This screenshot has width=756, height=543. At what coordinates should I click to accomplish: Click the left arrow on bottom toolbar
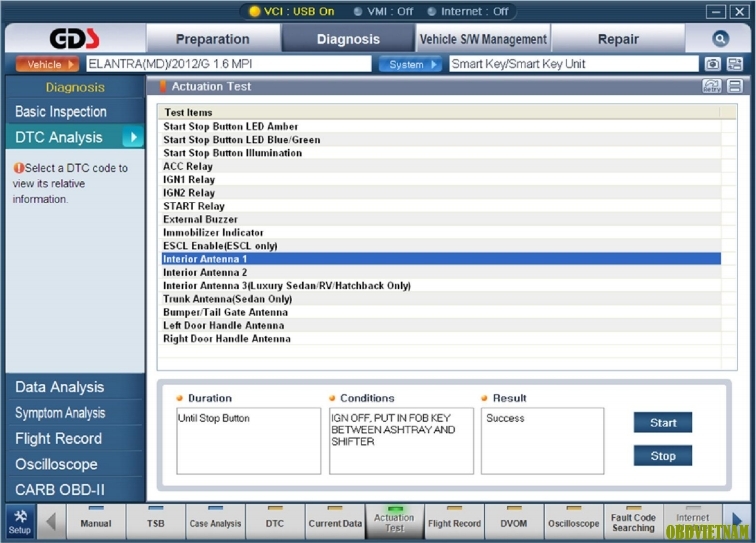click(x=51, y=522)
